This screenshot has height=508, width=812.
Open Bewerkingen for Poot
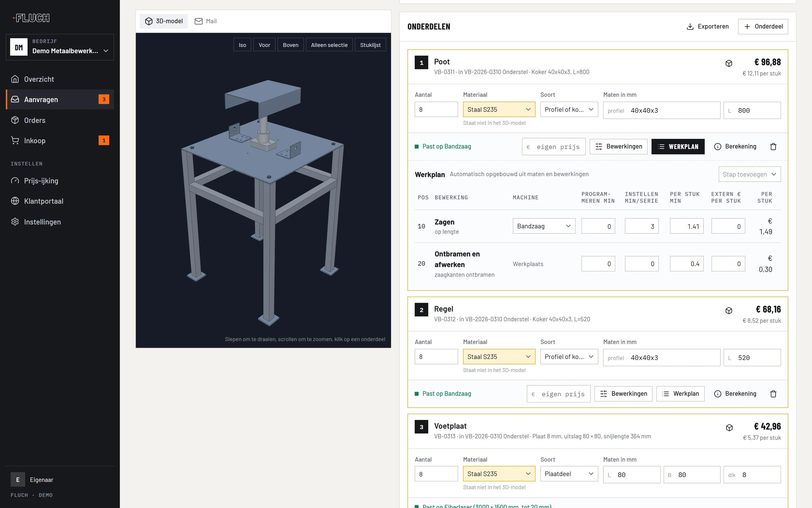pos(618,146)
